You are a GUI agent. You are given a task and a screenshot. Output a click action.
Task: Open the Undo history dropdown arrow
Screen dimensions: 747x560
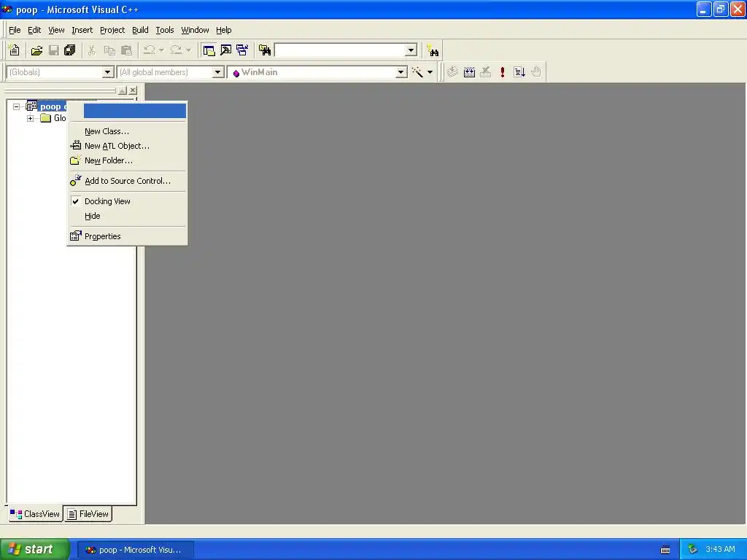point(161,50)
